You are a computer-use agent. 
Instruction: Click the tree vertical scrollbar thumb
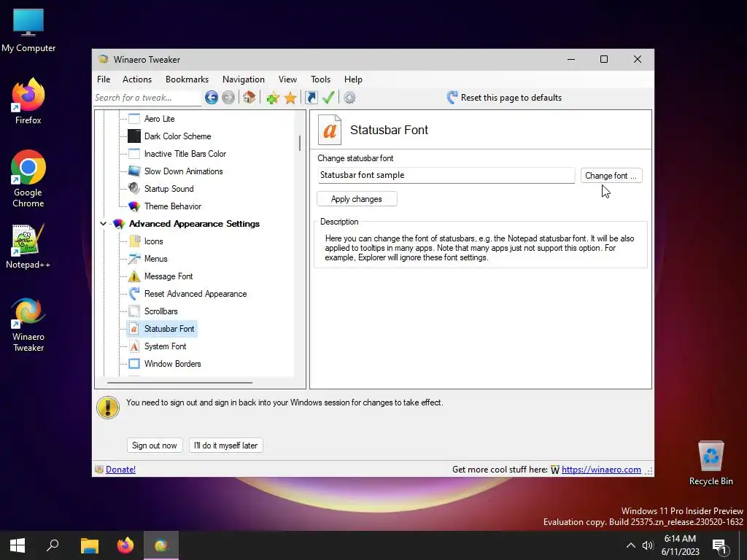point(300,143)
